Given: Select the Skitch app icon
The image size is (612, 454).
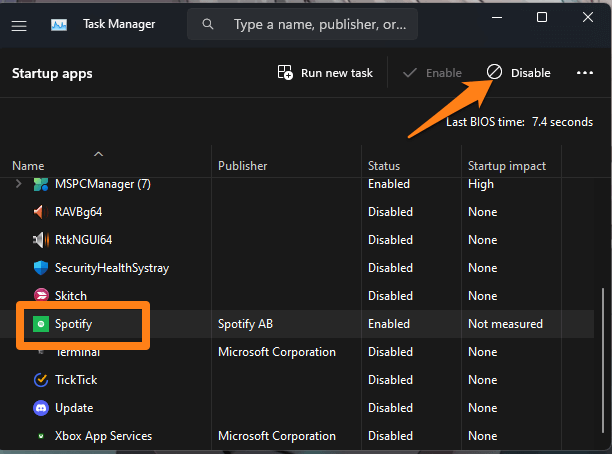Looking at the screenshot, I should 41,296.
